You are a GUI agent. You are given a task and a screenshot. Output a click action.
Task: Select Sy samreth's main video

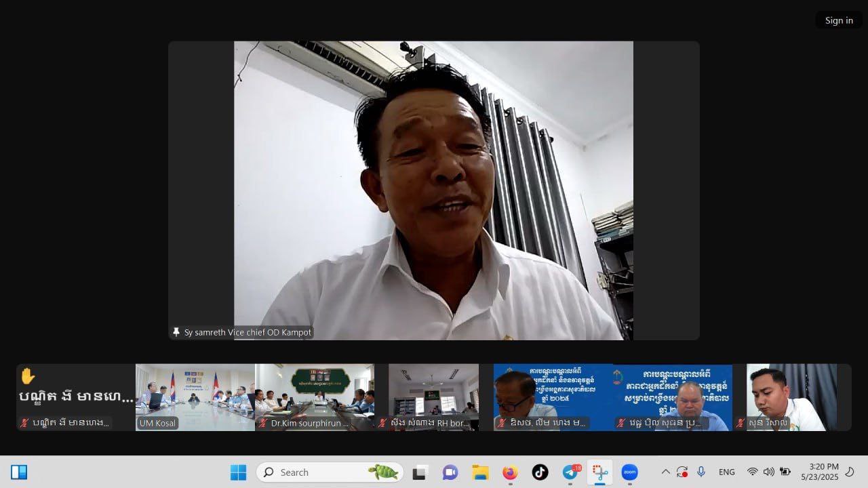pos(434,190)
